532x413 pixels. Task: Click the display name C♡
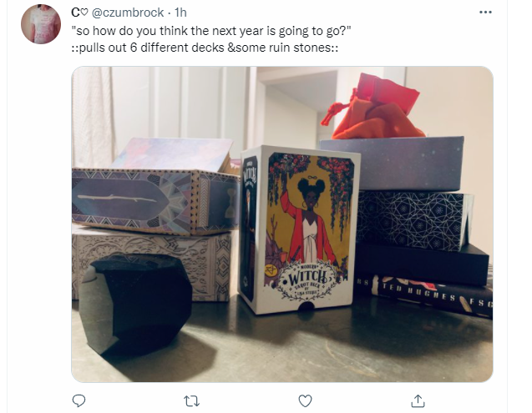click(79, 13)
